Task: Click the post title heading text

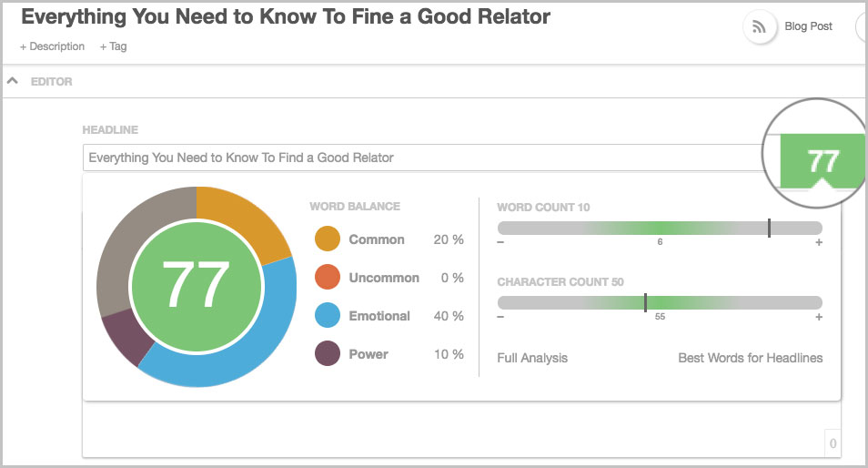Action: coord(286,17)
